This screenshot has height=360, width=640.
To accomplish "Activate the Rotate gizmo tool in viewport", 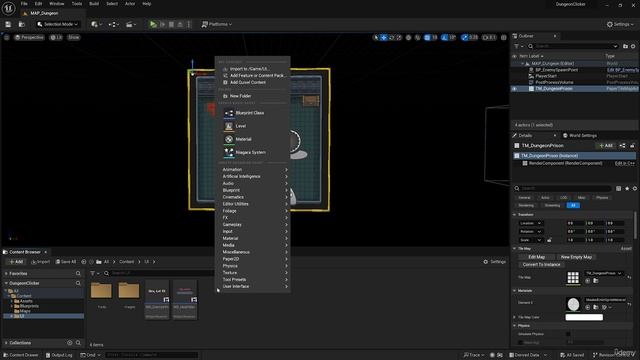I will 391,38.
